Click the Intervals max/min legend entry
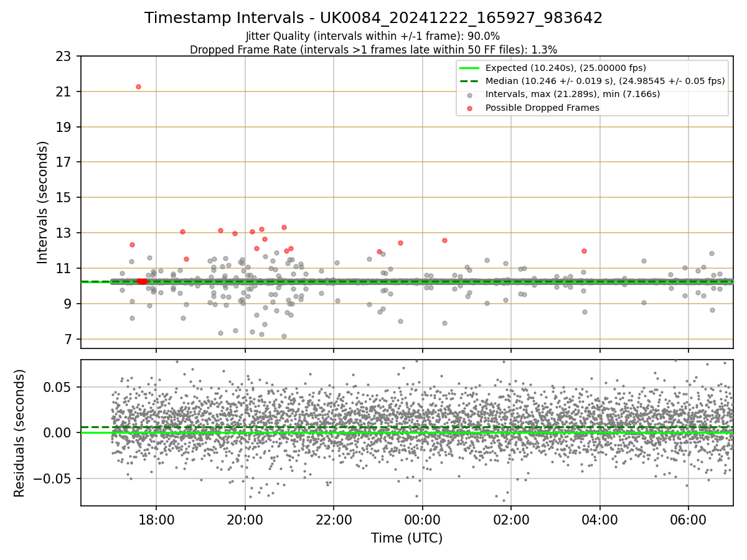This screenshot has width=747, height=560. (573, 94)
